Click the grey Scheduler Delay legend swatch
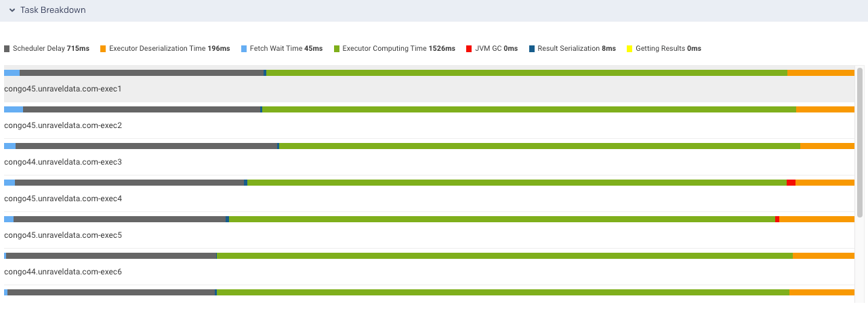Screen dimensions: 868x311 coord(7,49)
